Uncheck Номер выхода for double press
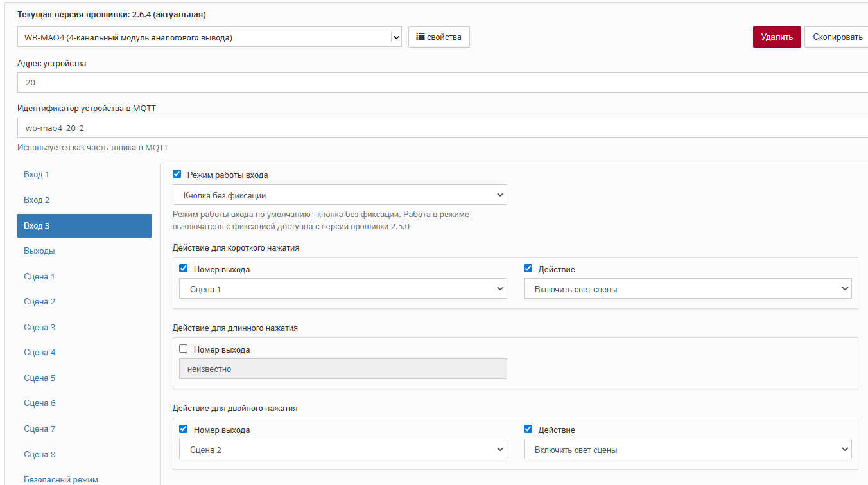Image resolution: width=868 pixels, height=485 pixels. [184, 430]
